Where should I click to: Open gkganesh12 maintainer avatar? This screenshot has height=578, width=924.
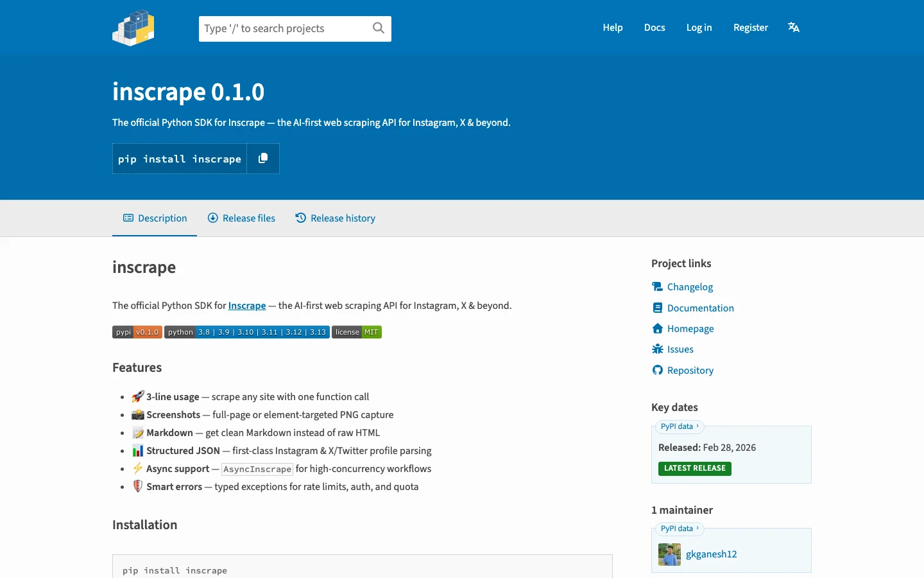[x=669, y=554]
